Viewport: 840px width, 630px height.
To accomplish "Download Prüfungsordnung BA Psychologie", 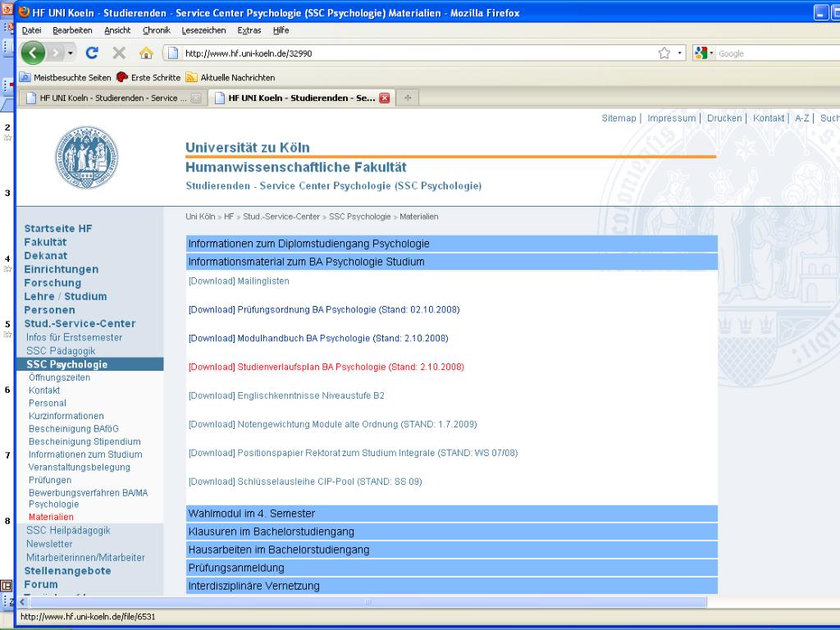I will point(324,309).
